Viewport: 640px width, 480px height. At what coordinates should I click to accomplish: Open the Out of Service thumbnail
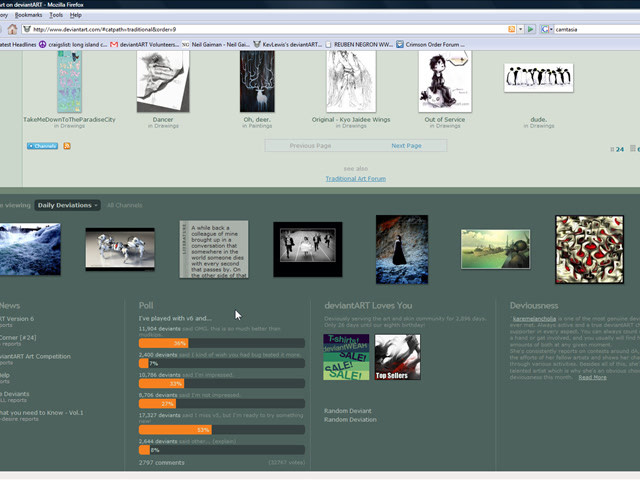[x=445, y=81]
